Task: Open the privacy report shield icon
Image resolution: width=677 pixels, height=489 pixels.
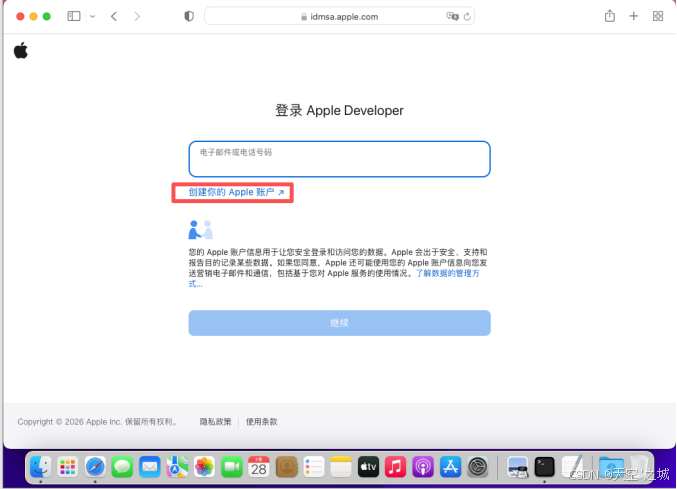Action: 189,16
